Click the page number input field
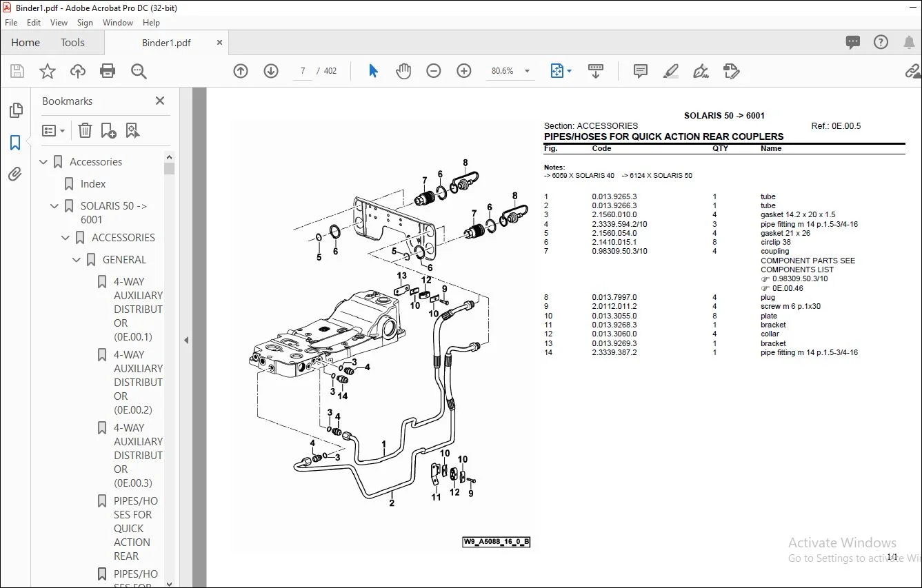This screenshot has width=922, height=588. point(303,71)
